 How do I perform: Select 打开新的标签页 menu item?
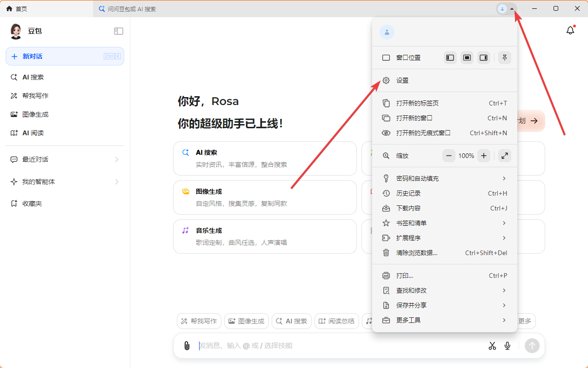(445, 103)
